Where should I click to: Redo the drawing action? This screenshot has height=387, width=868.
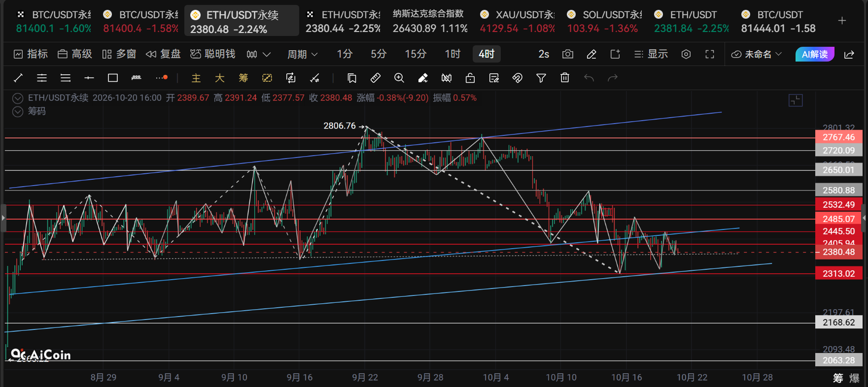(x=613, y=78)
